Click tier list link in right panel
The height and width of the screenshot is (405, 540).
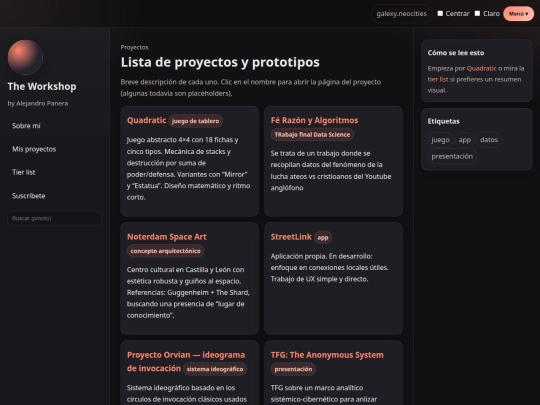tap(438, 79)
